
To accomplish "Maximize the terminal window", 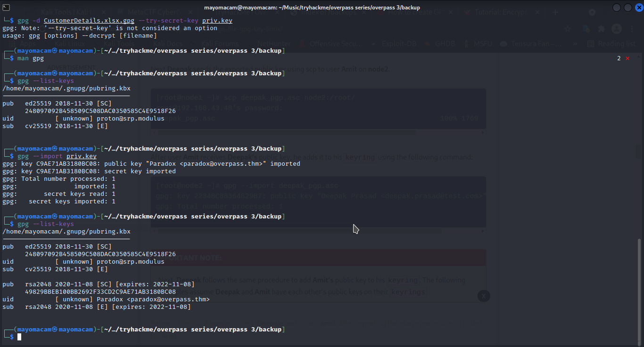I will 627,8.
